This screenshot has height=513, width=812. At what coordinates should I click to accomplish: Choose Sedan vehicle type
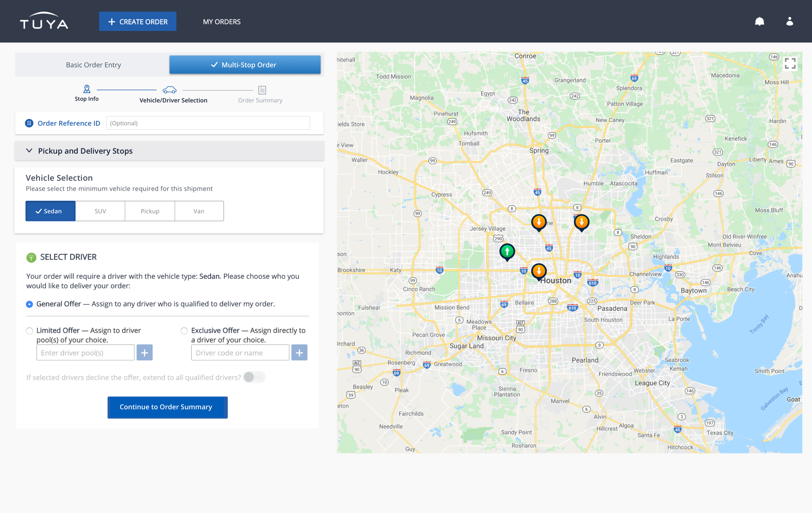click(50, 211)
